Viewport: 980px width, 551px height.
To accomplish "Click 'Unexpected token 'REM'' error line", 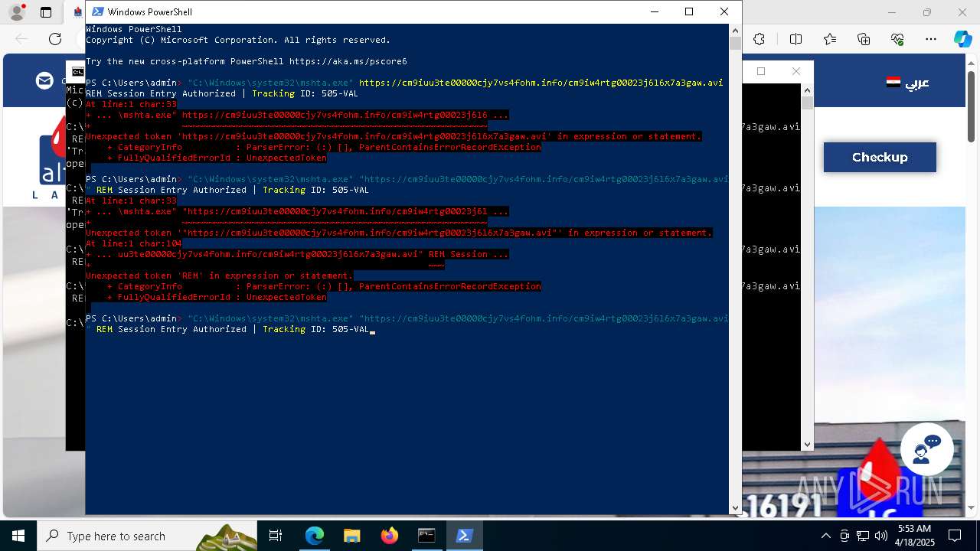I will pyautogui.click(x=219, y=275).
